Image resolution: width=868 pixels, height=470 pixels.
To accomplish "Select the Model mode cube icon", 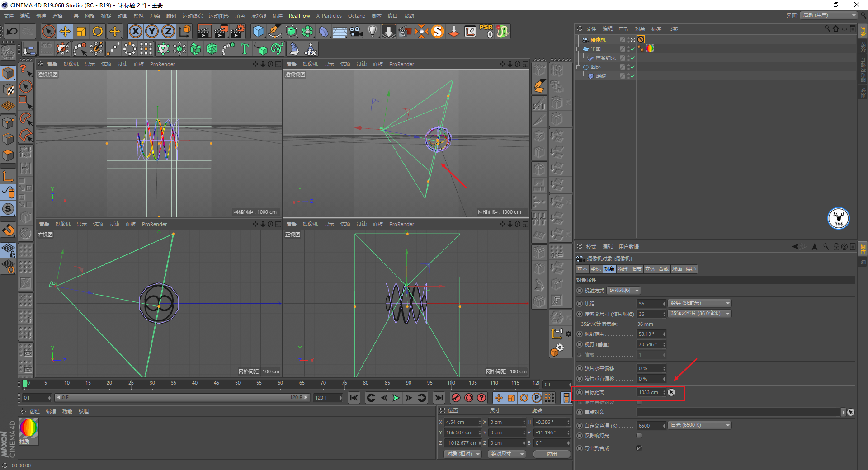I will click(x=8, y=73).
